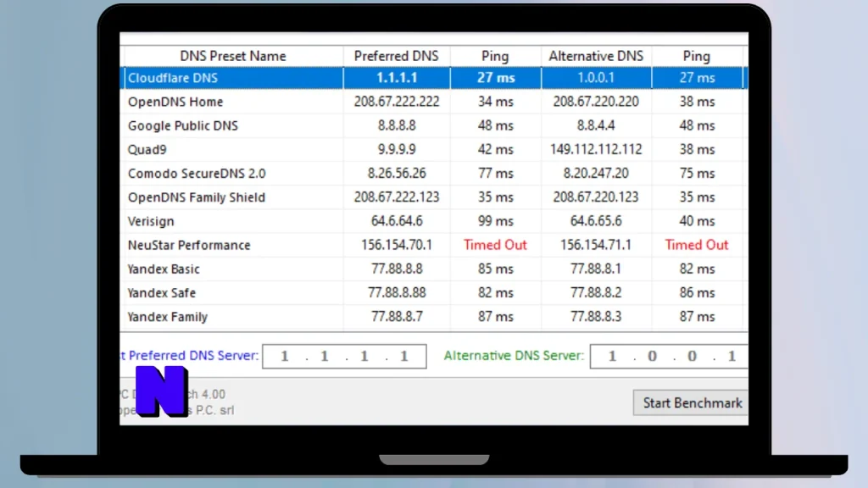Click the 8.8.8.8 address cell
The width and height of the screenshot is (868, 488).
(x=397, y=125)
